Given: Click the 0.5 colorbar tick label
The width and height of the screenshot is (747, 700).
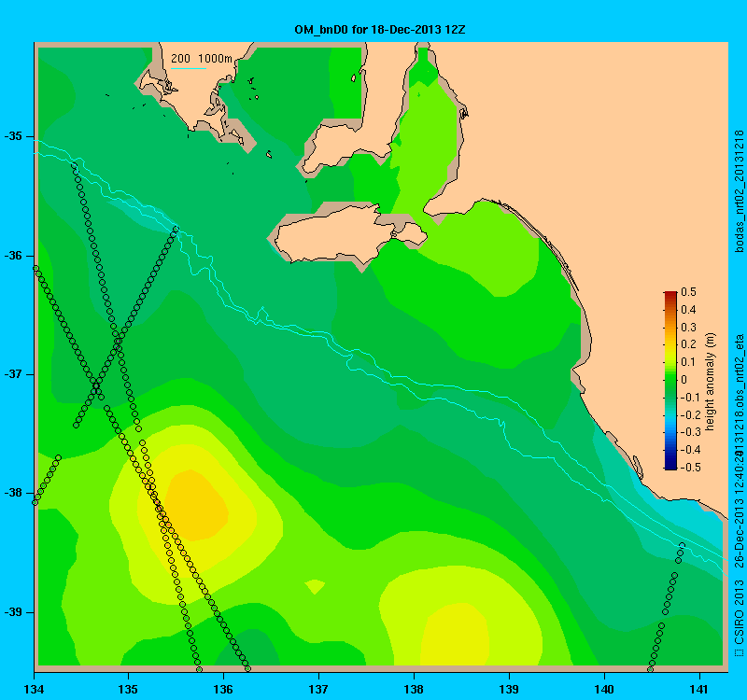Looking at the screenshot, I should pos(688,292).
